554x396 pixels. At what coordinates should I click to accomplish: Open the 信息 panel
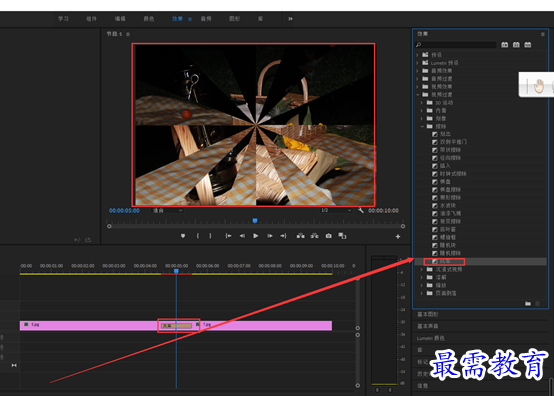coord(423,386)
